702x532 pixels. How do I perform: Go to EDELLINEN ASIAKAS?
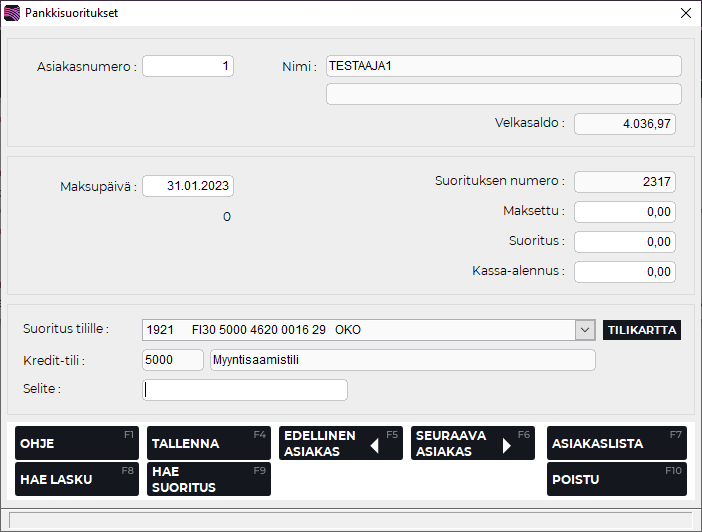[340, 443]
